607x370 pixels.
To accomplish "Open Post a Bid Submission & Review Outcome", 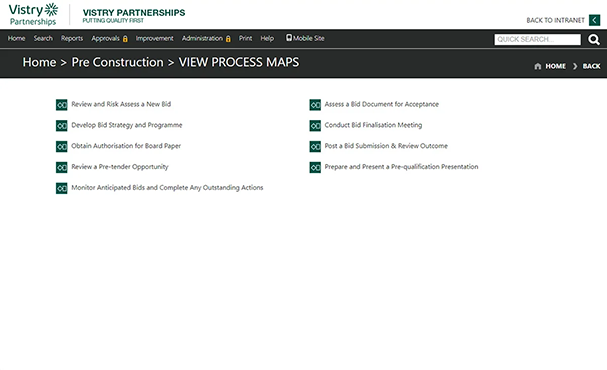I will point(386,146).
